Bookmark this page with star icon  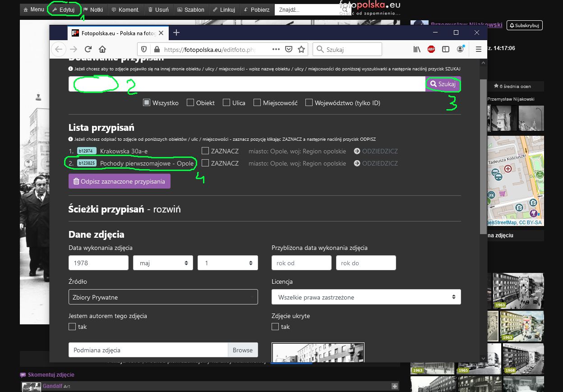tap(301, 49)
